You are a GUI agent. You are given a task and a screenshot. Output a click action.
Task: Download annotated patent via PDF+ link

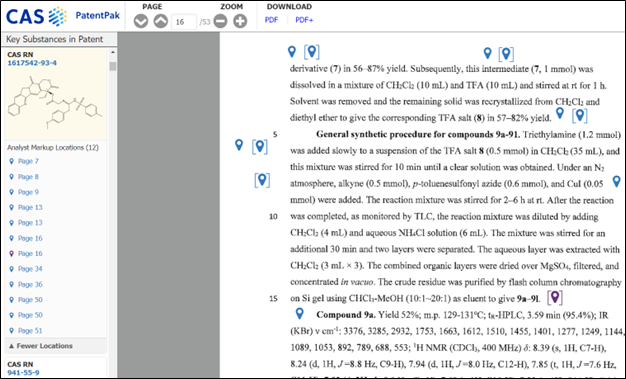(304, 20)
